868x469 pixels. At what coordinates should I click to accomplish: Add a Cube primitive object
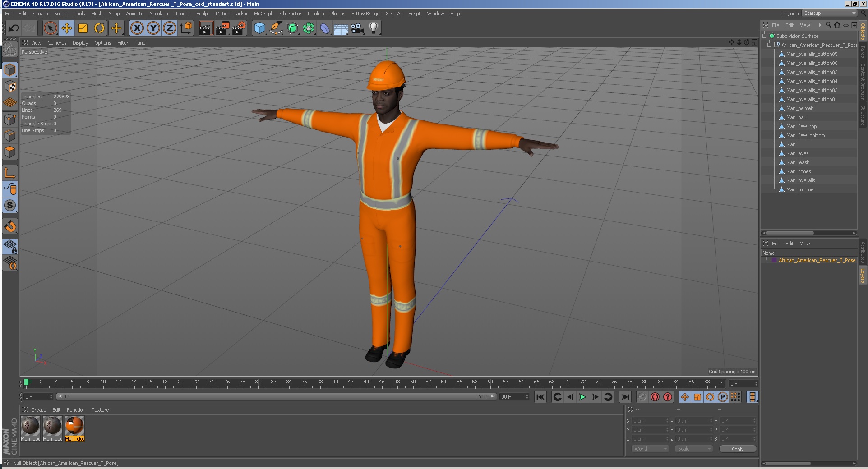tap(259, 28)
